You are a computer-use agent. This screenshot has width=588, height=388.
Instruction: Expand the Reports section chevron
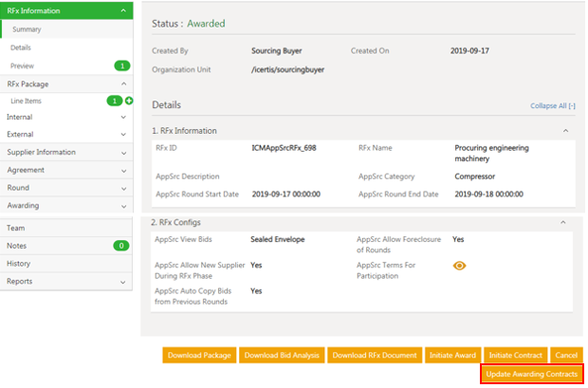point(122,282)
